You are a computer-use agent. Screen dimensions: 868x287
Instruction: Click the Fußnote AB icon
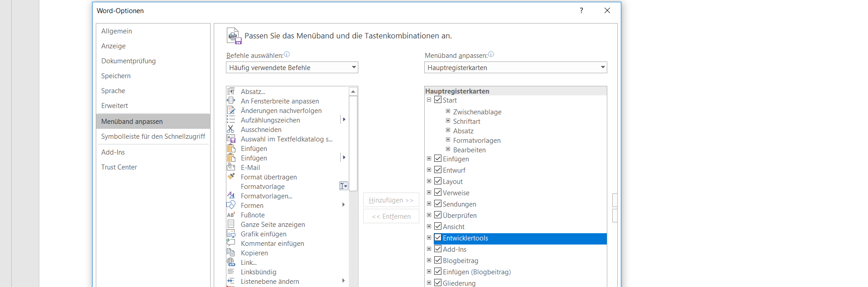(231, 215)
